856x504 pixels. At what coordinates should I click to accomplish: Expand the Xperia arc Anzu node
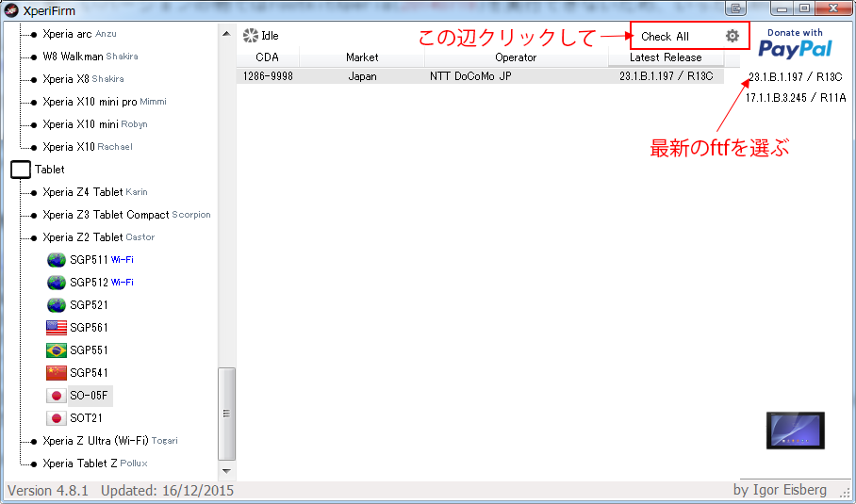click(79, 34)
